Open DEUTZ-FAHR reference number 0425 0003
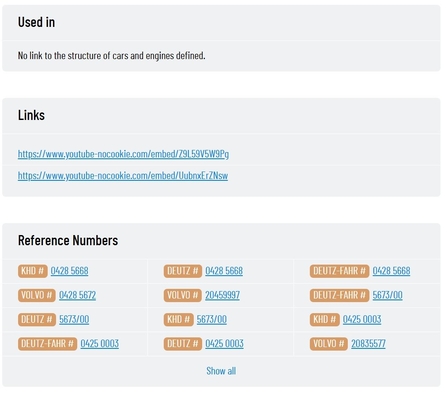This screenshot has width=448, height=400. [x=100, y=344]
